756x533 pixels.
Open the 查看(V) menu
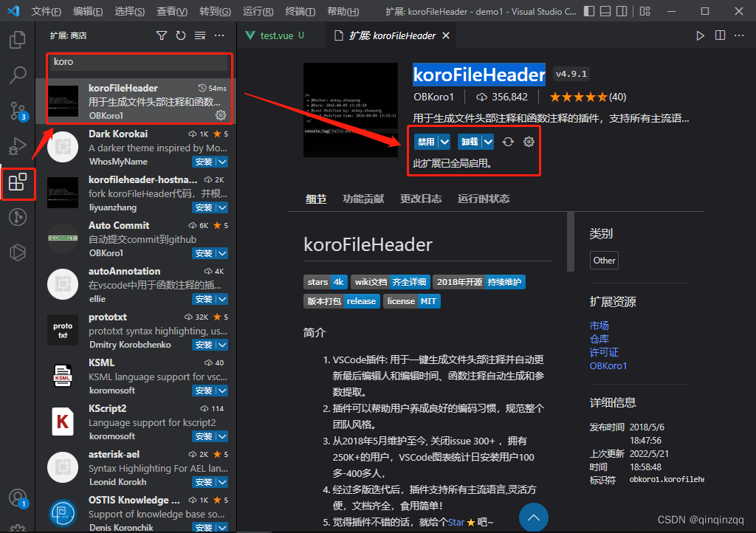[x=172, y=11]
